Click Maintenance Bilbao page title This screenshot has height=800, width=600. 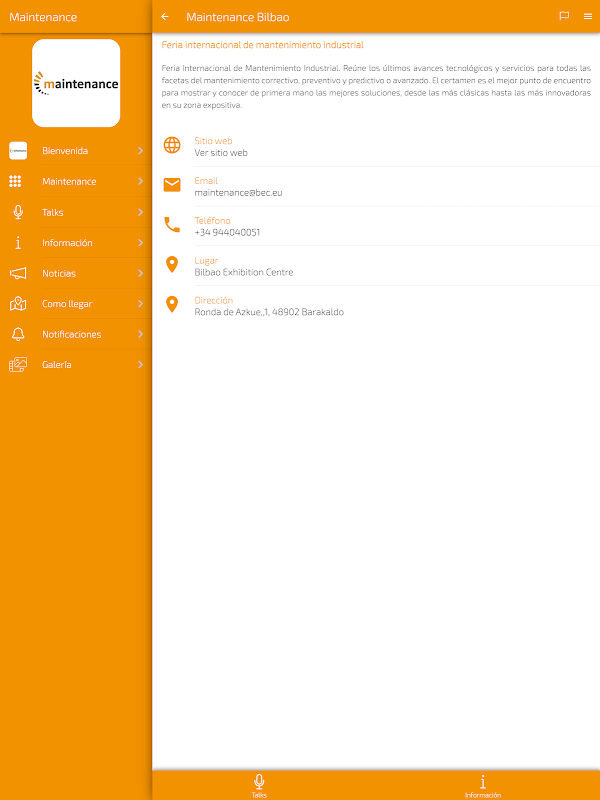tap(238, 17)
